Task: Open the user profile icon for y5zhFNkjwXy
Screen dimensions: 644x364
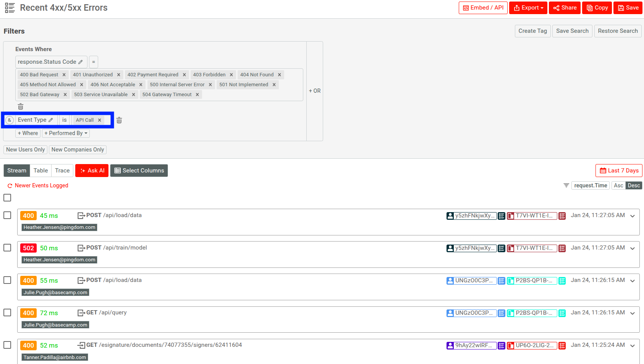Action: (450, 216)
